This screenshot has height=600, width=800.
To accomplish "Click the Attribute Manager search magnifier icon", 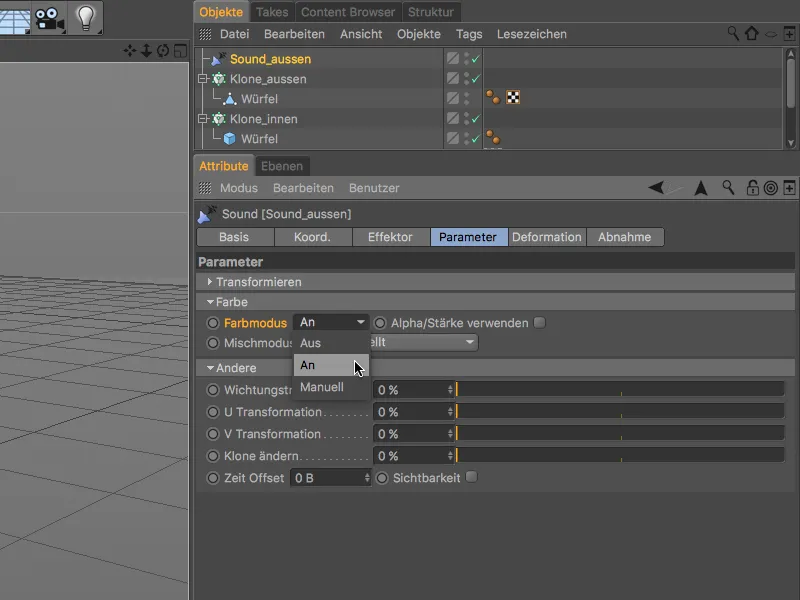I will pos(729,187).
